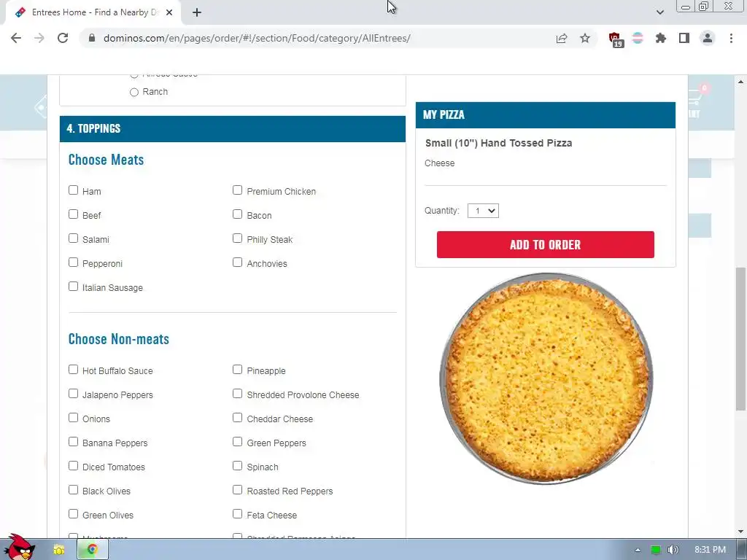Tick the Pineapple non-meat topping
The width and height of the screenshot is (747, 560).
coord(237,370)
